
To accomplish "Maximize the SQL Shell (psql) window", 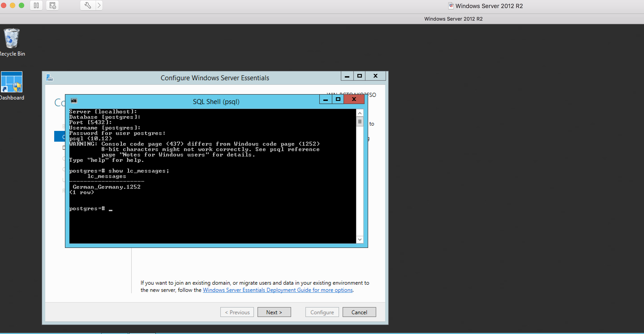I will 338,99.
